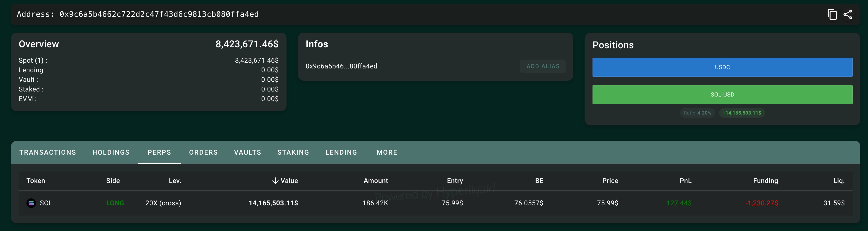Switch to the Lending tab
The height and width of the screenshot is (231, 868).
tap(341, 152)
